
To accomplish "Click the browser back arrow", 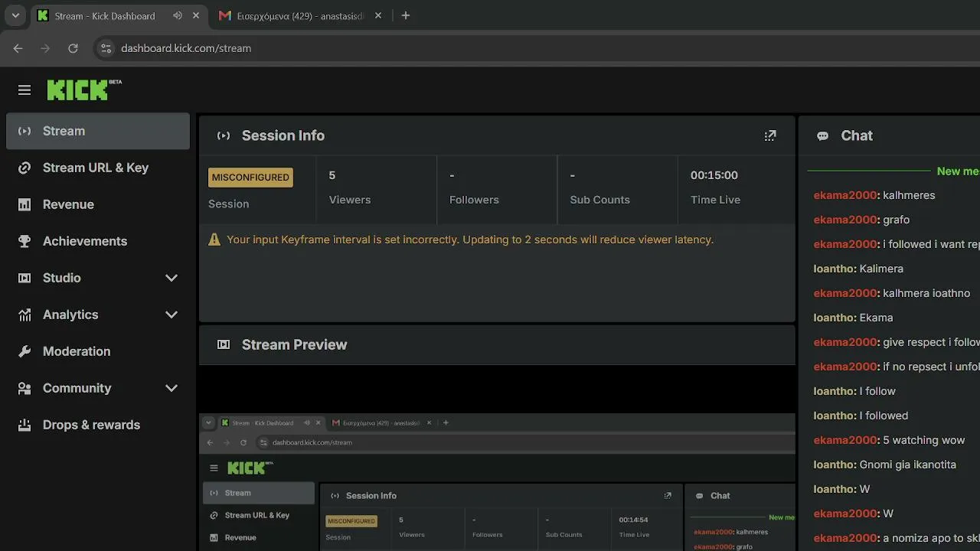I will 18,48.
